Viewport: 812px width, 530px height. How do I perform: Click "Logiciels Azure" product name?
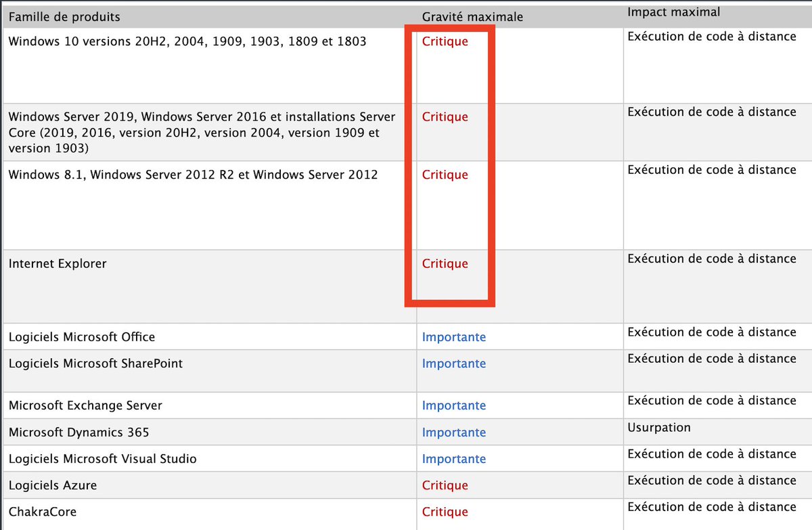pyautogui.click(x=52, y=485)
